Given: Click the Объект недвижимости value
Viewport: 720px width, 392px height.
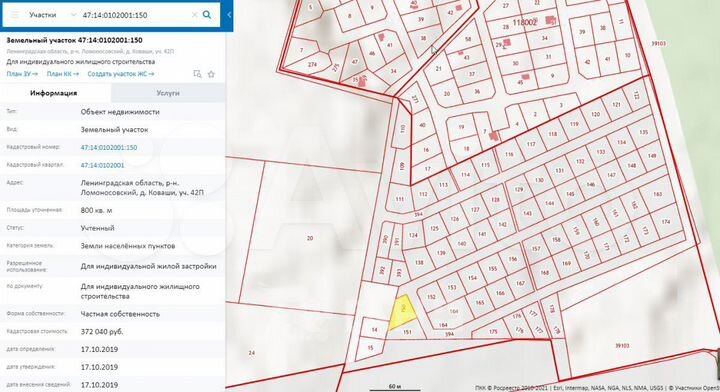Looking at the screenshot, I should [120, 112].
